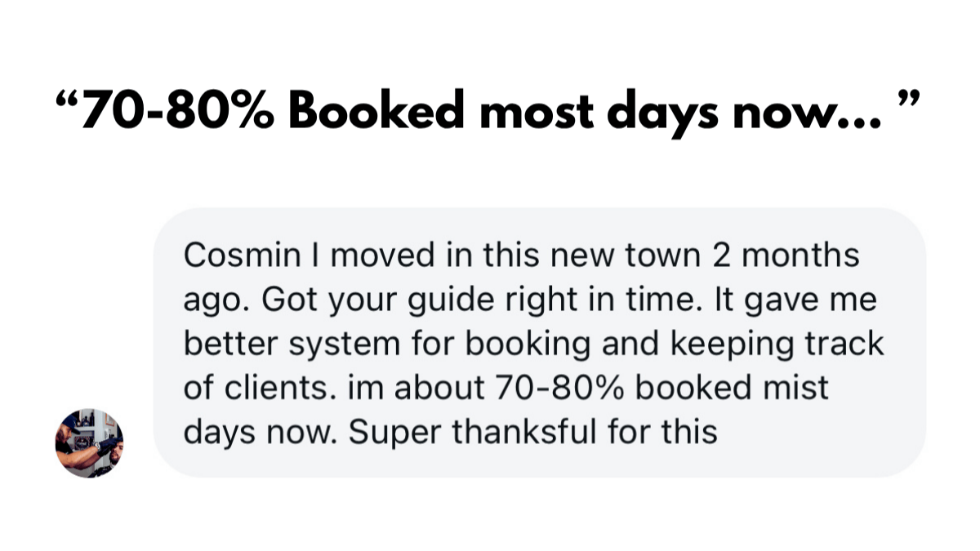Click the sender's round profile avatar
980x551 pixels.
click(x=89, y=443)
